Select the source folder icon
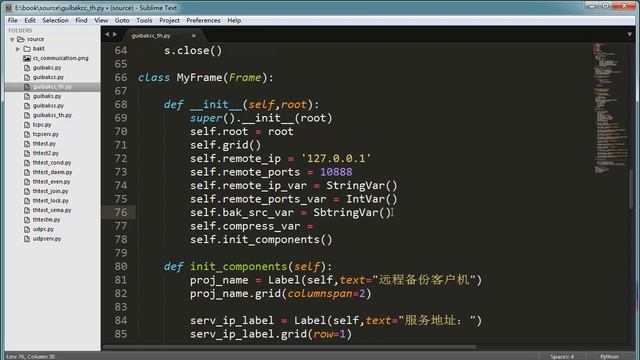Viewport: 640px width, 360px height. [20, 39]
